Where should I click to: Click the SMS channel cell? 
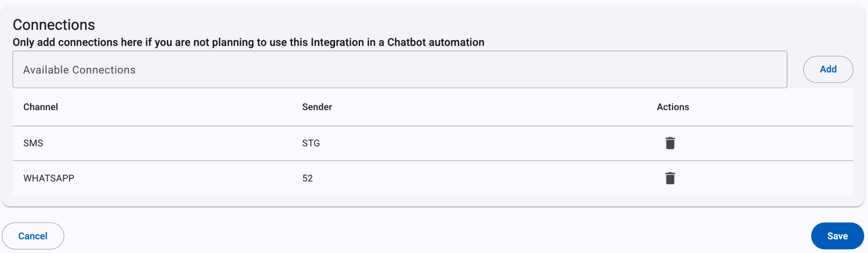(33, 143)
